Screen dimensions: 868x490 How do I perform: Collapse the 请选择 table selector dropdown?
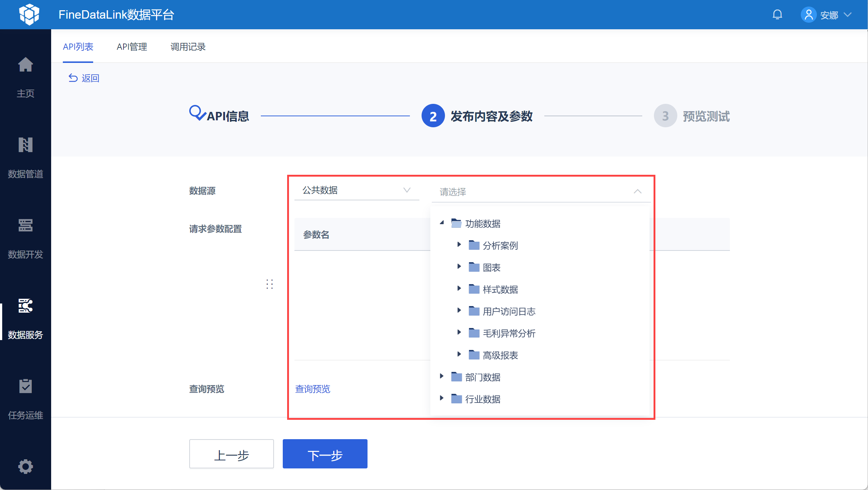[x=637, y=192]
